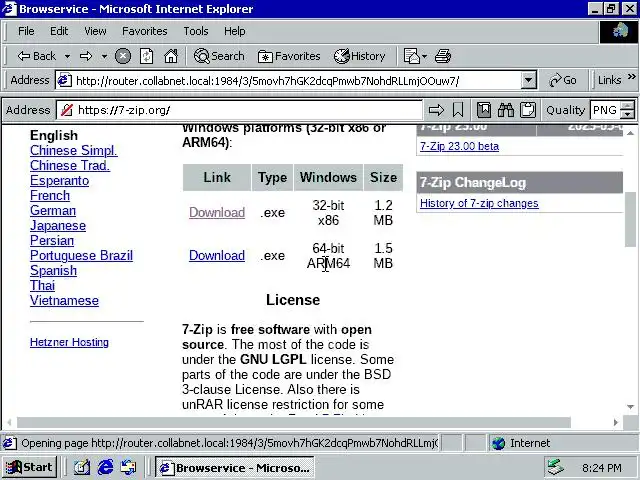Click the Quality stepper arrows
The image size is (640, 480).
627,110
